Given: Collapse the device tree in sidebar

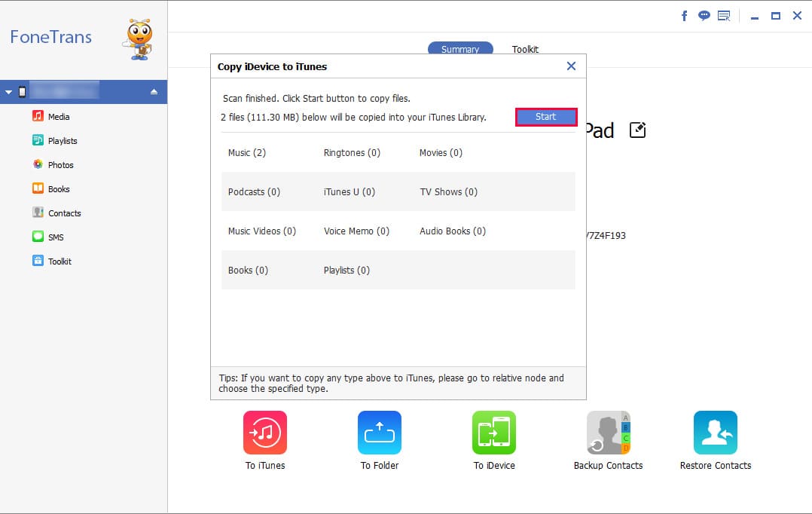Looking at the screenshot, I should 9,92.
